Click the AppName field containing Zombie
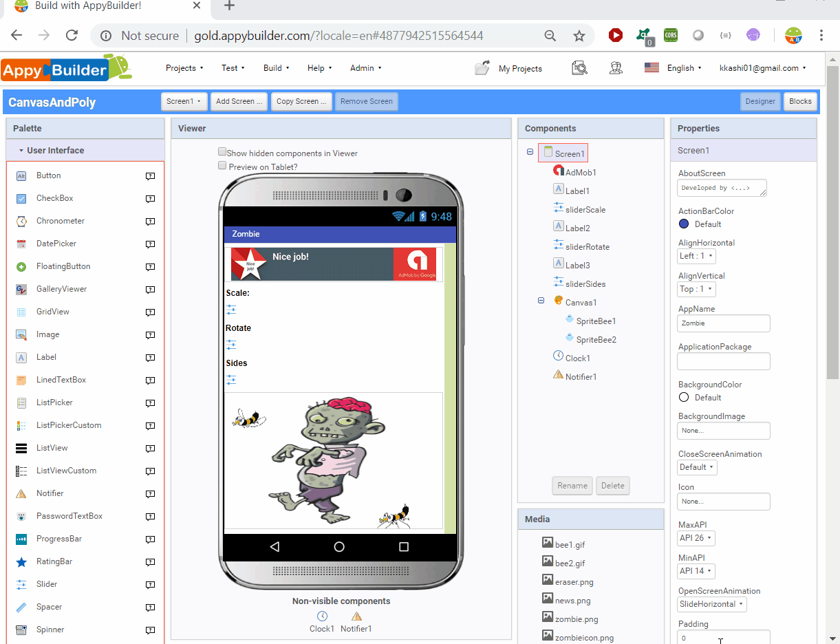This screenshot has height=644, width=840. [724, 323]
